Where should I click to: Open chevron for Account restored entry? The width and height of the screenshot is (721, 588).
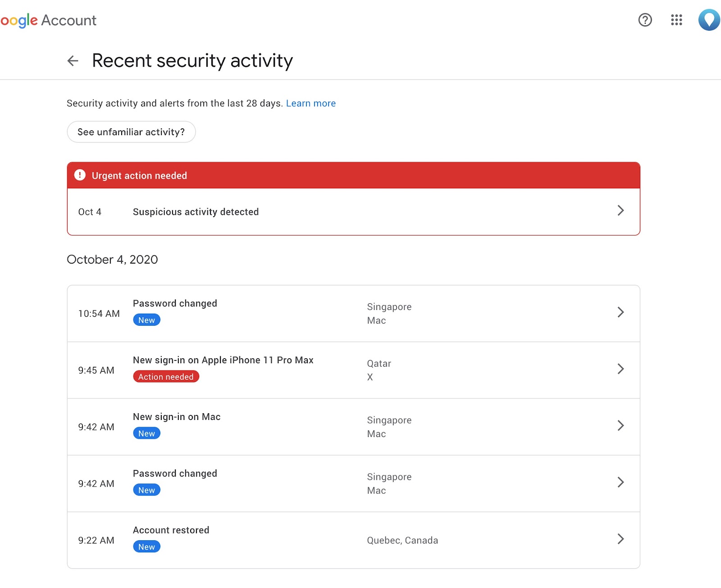click(621, 539)
